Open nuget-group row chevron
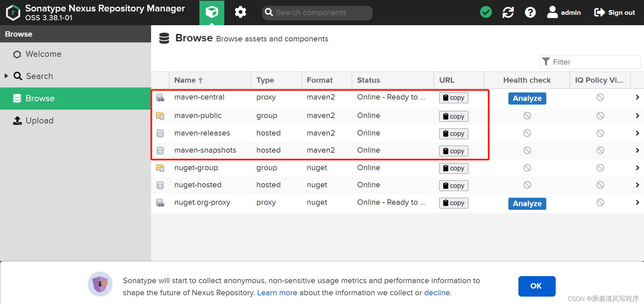The image size is (644, 305). (x=637, y=168)
